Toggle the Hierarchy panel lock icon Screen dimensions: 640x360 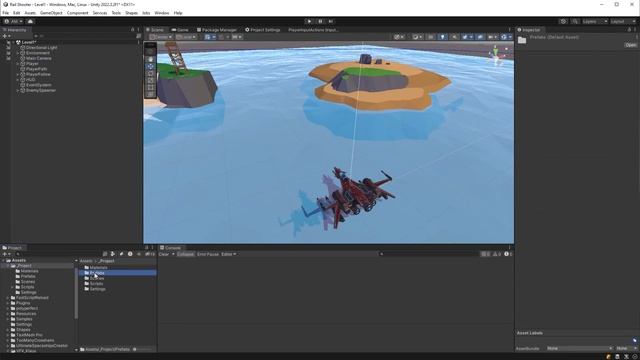click(x=132, y=30)
